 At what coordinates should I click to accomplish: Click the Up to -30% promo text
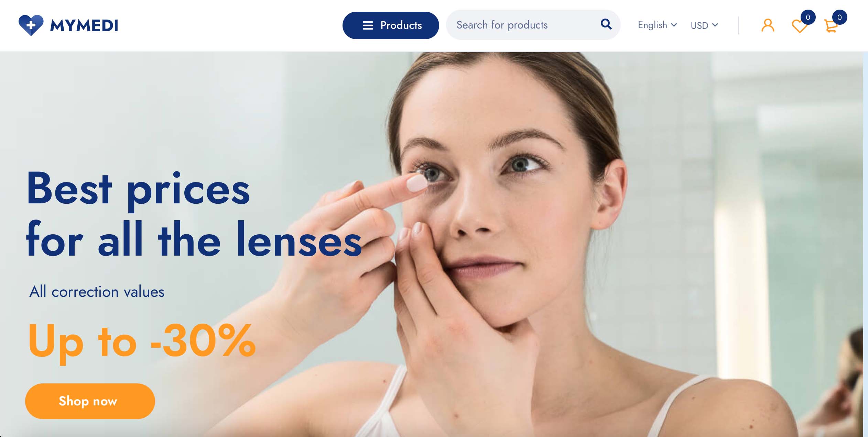[142, 342]
